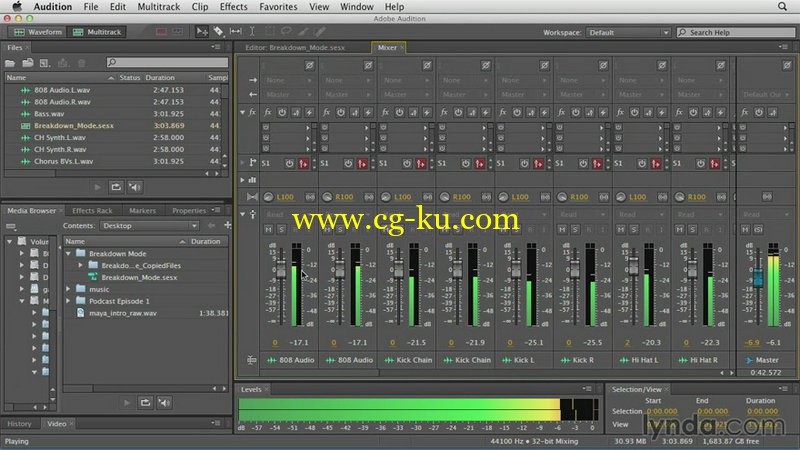The image size is (800, 450).
Task: Click the Search Help field
Action: coord(736,32)
